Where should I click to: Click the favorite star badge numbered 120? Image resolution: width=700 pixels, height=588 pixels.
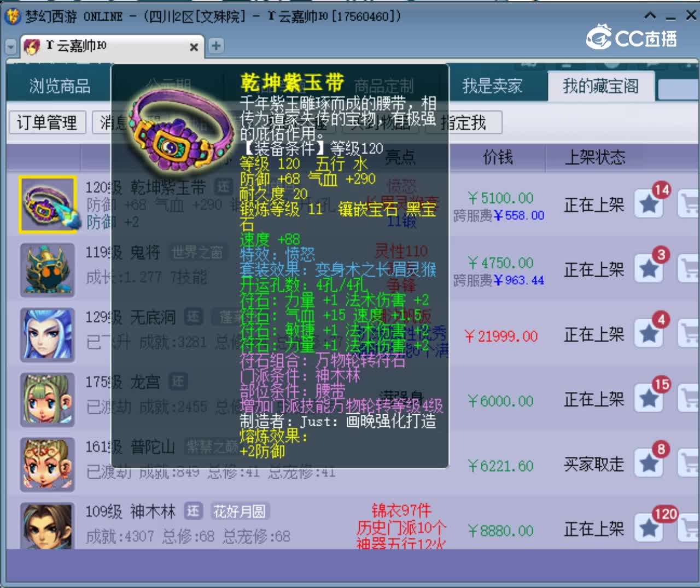coord(649,527)
